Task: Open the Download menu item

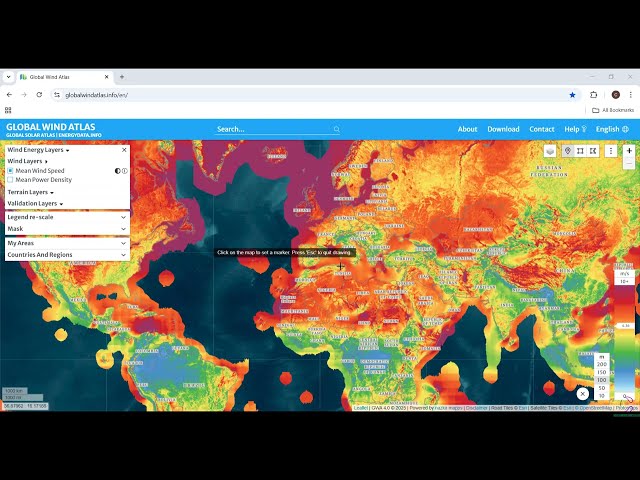Action: click(503, 129)
